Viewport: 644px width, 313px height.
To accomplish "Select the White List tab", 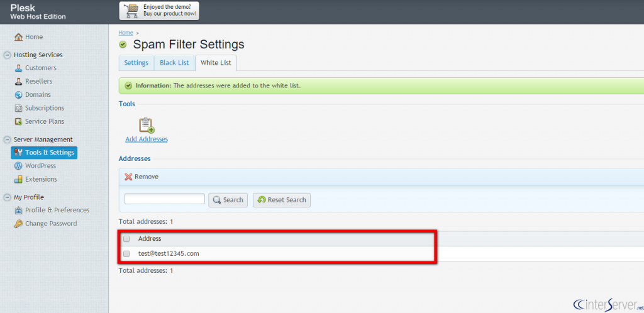I will (x=216, y=63).
